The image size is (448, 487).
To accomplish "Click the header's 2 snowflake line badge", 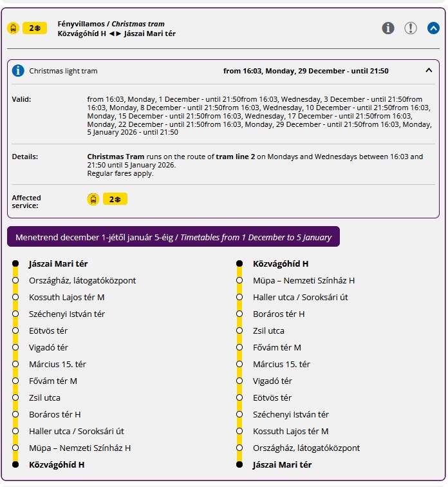I will point(35,28).
